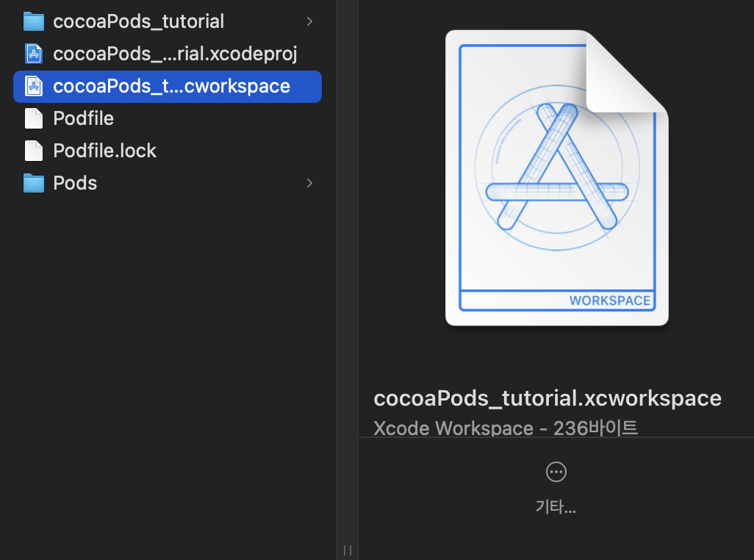
Task: Select cocoaPods_...rial.xcodeproj file name
Action: coord(175,54)
